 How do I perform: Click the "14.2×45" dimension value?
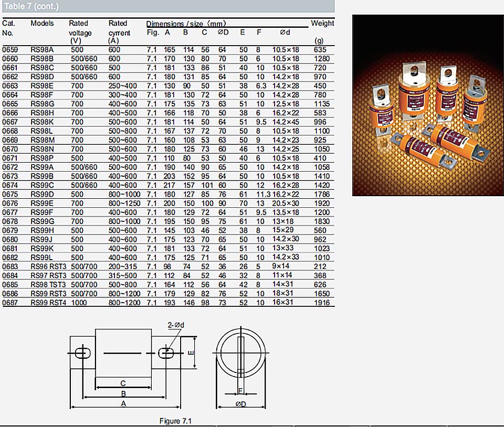pos(286,122)
